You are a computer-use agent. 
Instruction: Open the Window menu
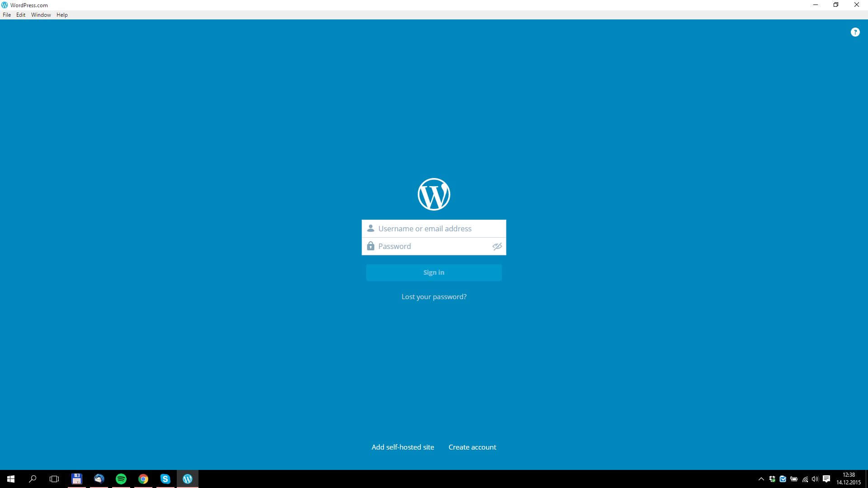click(41, 15)
